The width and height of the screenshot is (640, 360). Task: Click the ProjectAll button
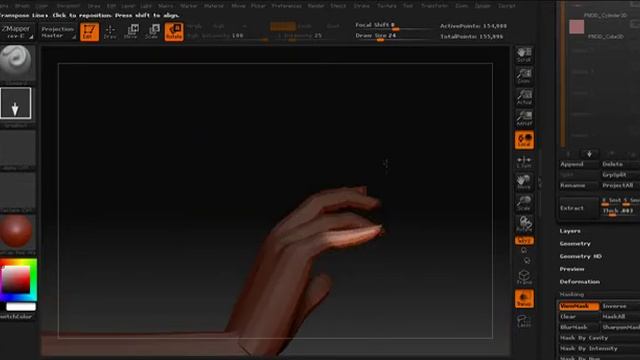click(x=620, y=185)
